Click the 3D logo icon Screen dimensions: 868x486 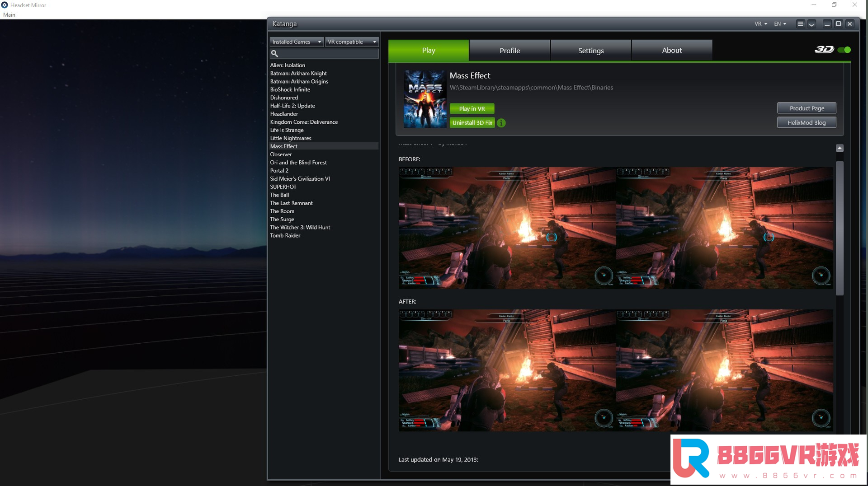coord(824,50)
